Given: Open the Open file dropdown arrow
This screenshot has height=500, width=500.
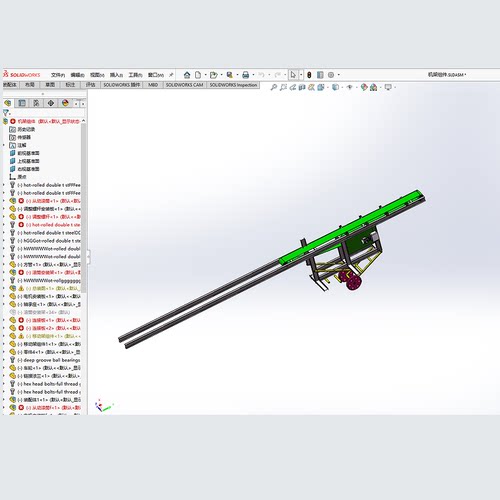Looking at the screenshot, I should click(x=221, y=75).
